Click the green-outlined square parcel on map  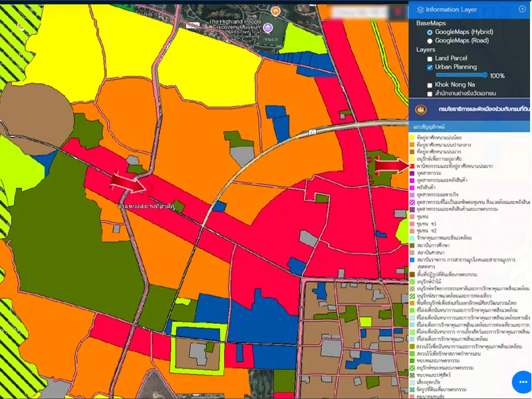pyautogui.click(x=199, y=346)
